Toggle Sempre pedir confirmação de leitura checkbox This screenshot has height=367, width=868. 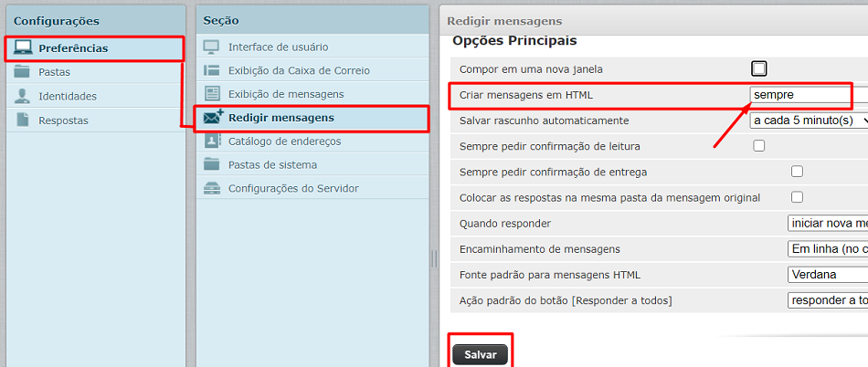coord(758,146)
